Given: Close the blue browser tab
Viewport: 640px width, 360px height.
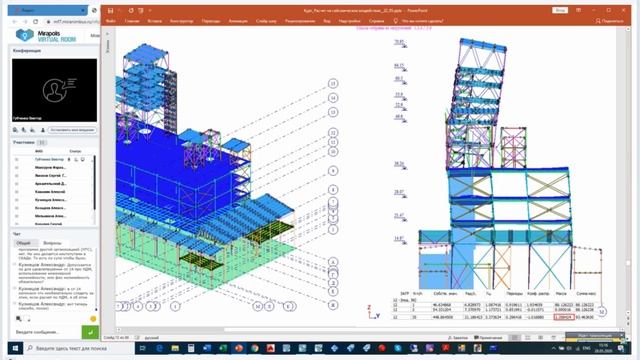Looking at the screenshot, I should tap(83, 10).
